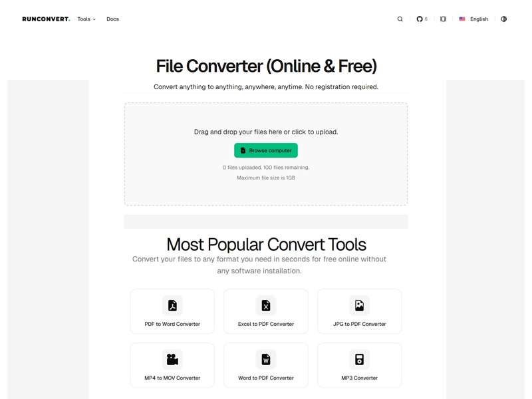Open the English language selector

tap(474, 19)
